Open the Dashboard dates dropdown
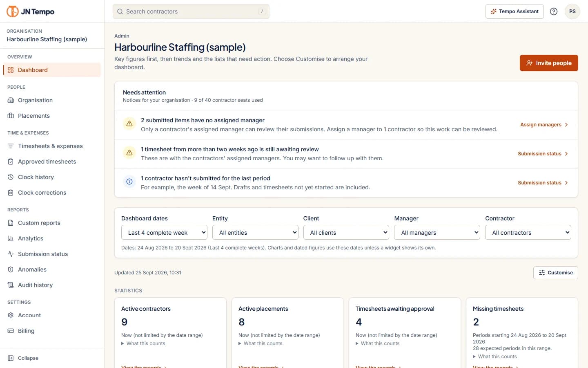588x368 pixels. 164,232
